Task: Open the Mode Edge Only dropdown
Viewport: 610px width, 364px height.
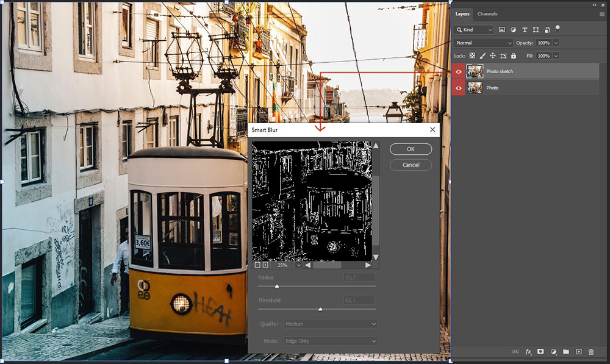Action: tap(331, 341)
